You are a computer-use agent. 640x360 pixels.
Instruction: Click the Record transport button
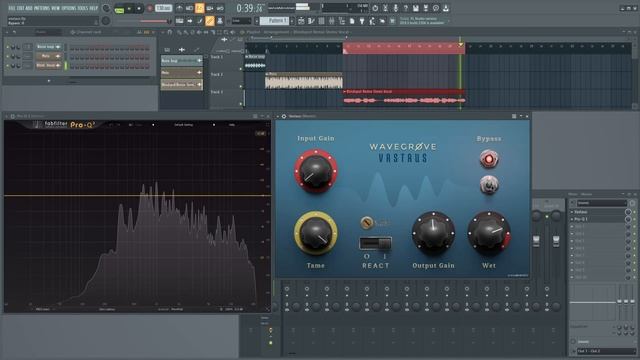pos(150,9)
